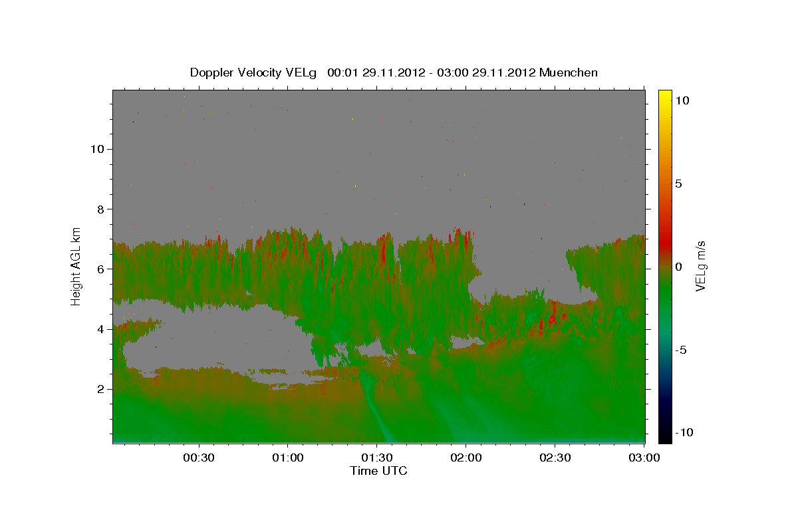Click the Time UTC axis label
Screen dimensions: 798x532
pos(378,471)
